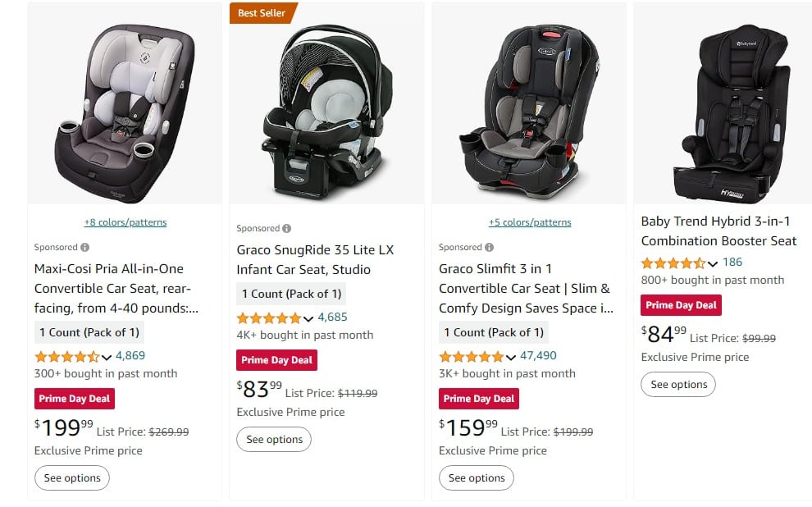
Task: Click the Sponsored info icon for Maxi-Cosi Pria
Action: tap(84, 246)
